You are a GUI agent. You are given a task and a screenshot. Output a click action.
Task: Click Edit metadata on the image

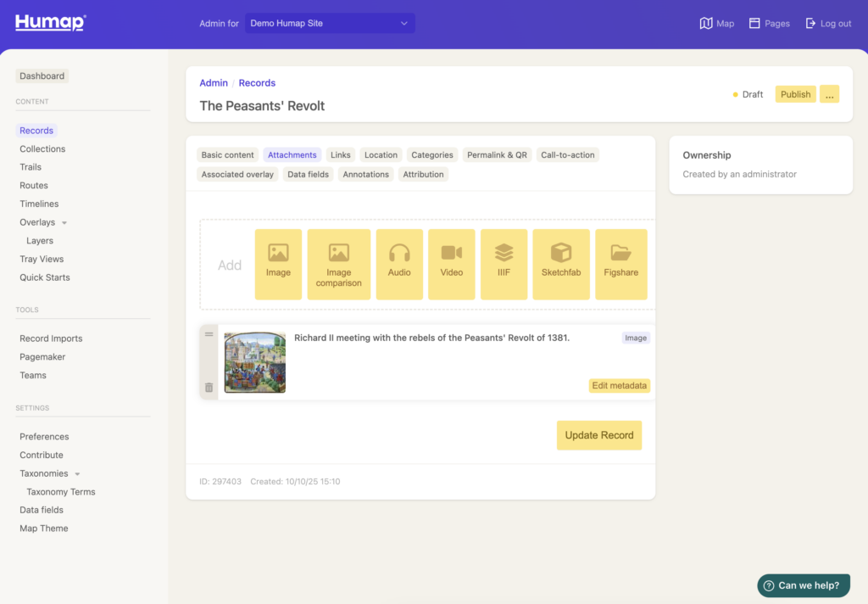619,386
